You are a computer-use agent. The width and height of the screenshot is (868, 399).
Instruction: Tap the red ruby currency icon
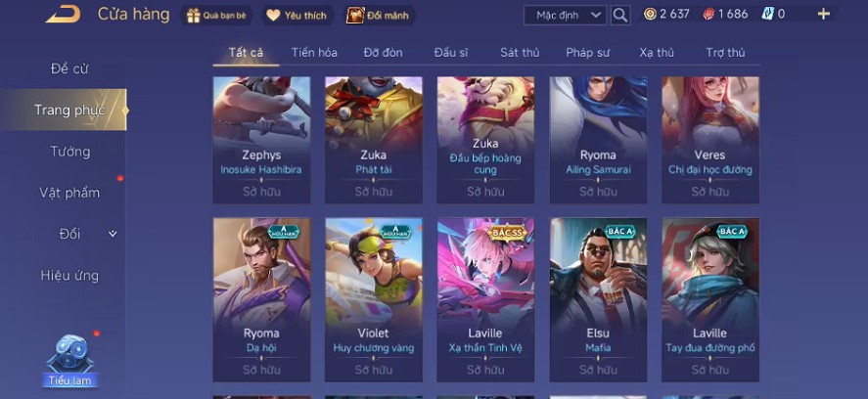tap(708, 15)
